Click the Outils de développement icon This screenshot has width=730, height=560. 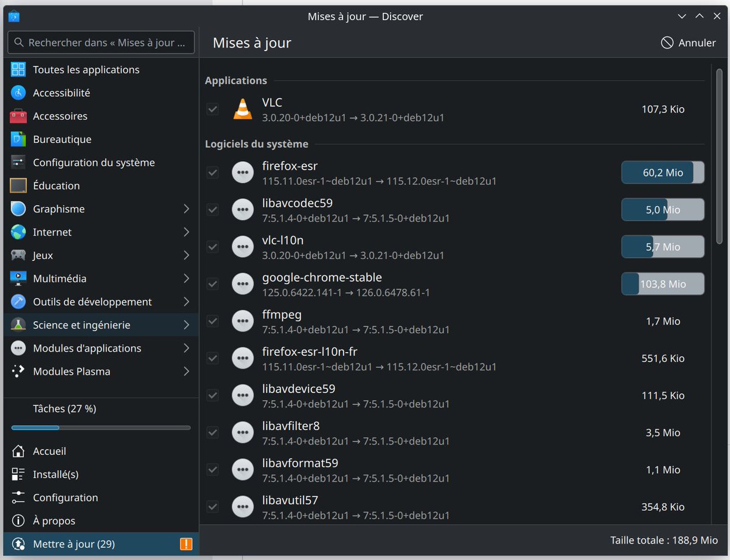tap(18, 302)
